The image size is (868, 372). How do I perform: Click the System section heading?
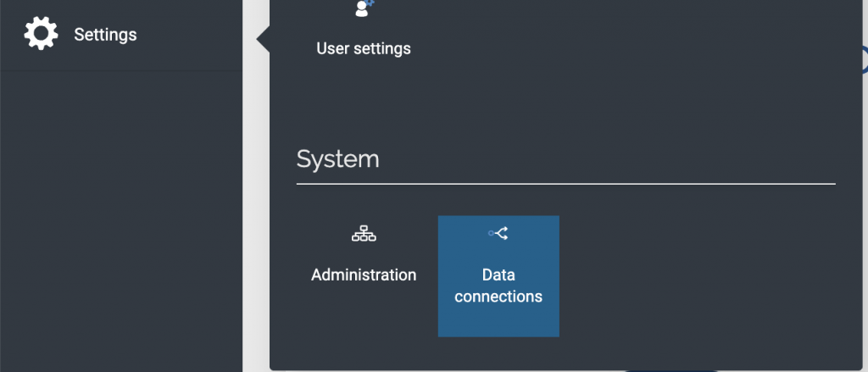pos(337,158)
